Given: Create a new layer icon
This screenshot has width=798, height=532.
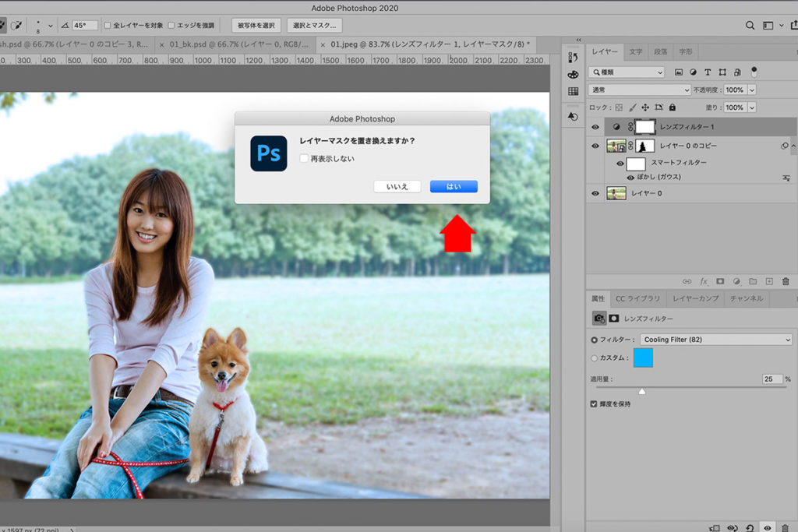Looking at the screenshot, I should coord(769,281).
